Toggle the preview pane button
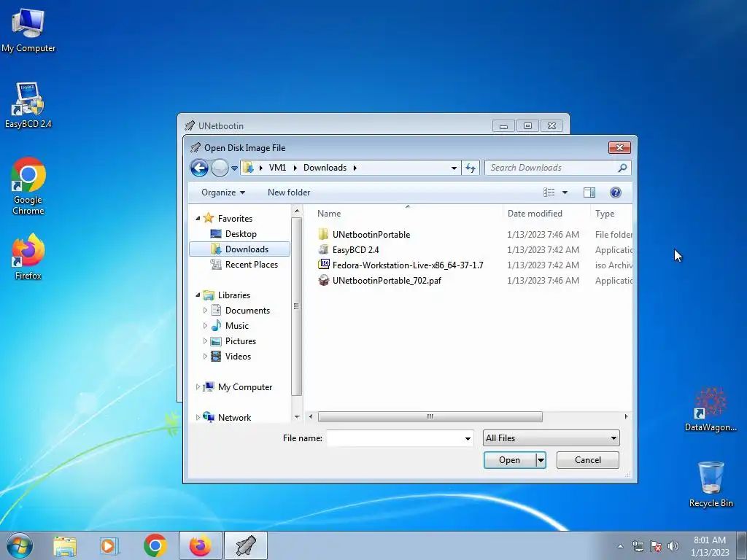 click(x=589, y=192)
